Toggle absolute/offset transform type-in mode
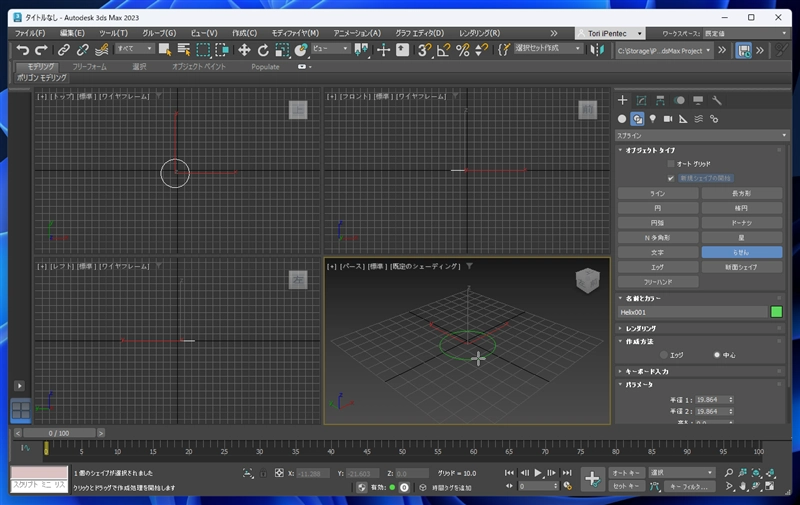Image resolution: width=800 pixels, height=505 pixels. [x=279, y=473]
